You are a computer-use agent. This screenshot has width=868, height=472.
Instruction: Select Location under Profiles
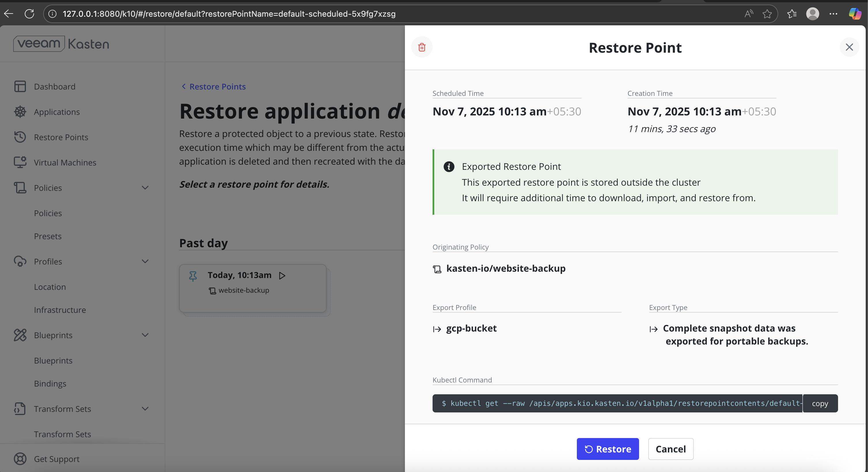pos(50,287)
